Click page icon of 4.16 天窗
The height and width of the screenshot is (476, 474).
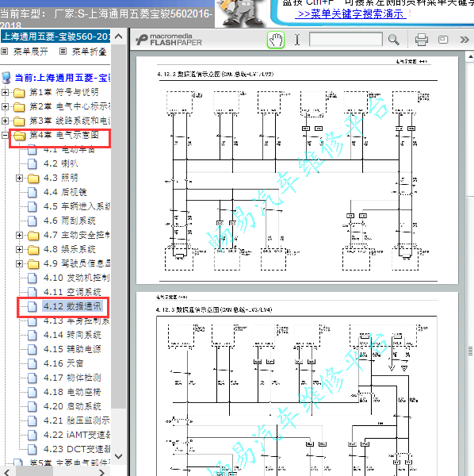tap(32, 363)
